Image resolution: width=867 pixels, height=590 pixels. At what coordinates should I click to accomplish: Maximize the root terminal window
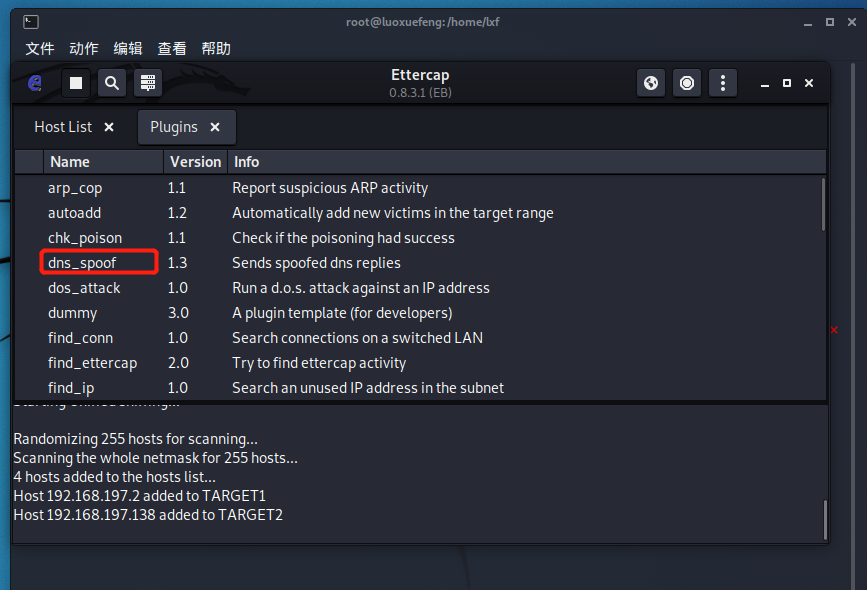click(830, 22)
